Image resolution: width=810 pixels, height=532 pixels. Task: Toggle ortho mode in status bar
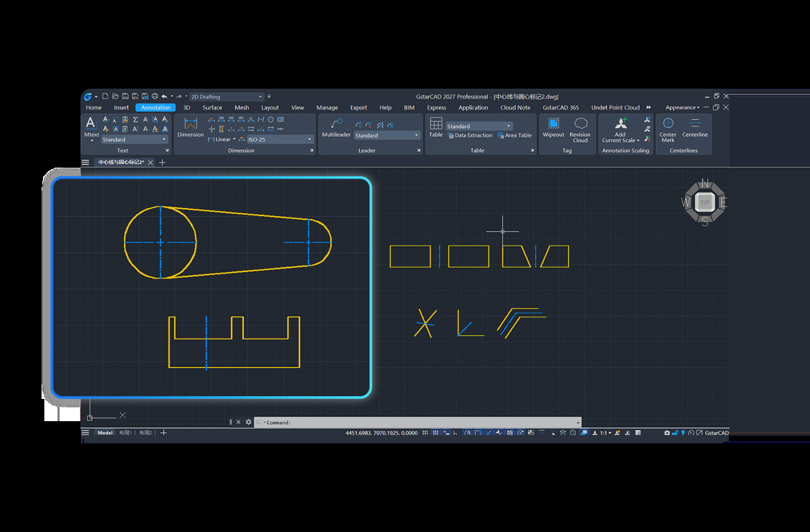click(x=455, y=433)
